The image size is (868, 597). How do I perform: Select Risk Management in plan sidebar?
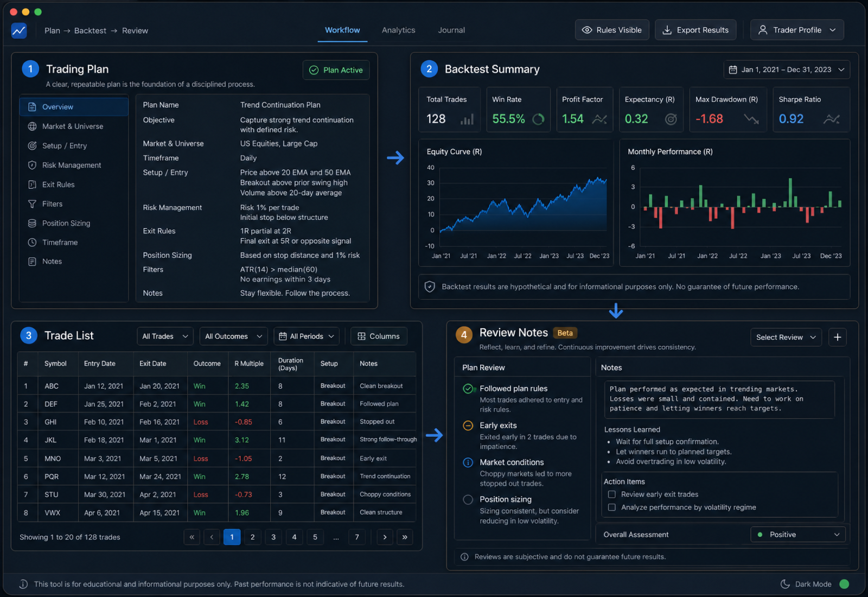(x=74, y=165)
